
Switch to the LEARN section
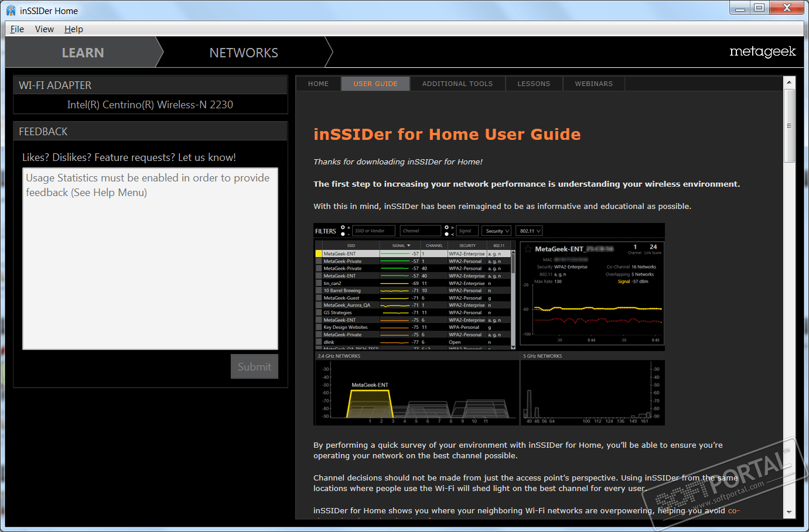pyautogui.click(x=83, y=53)
